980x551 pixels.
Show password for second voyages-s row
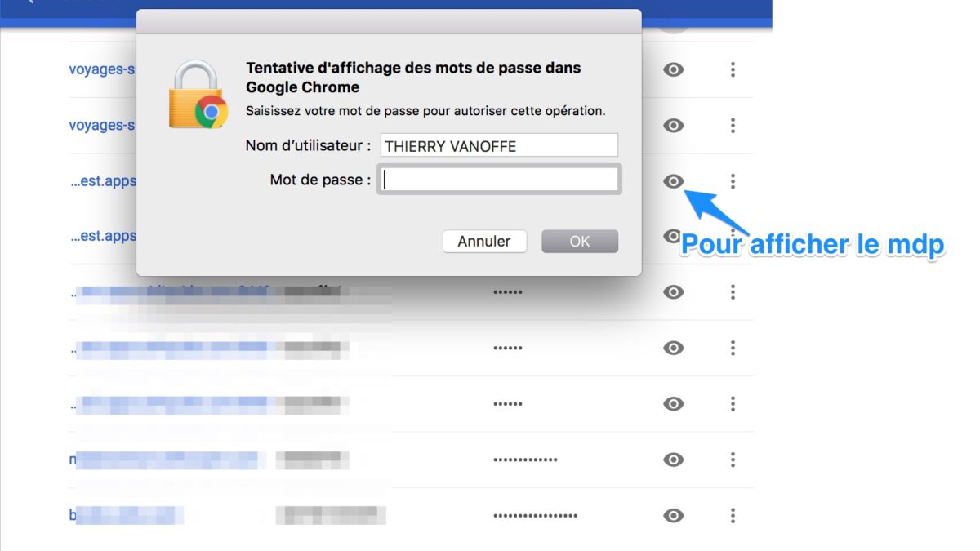pos(673,126)
